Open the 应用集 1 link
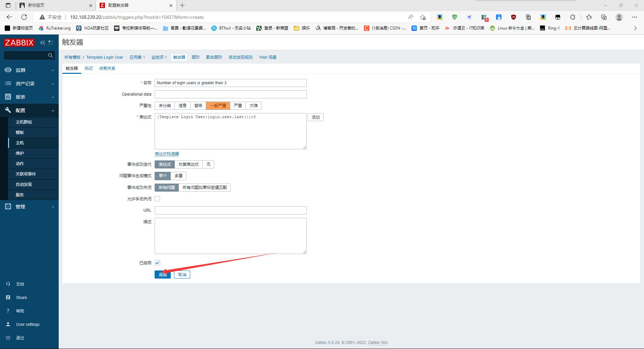Viewport: 644px width, 349px height. click(x=137, y=57)
